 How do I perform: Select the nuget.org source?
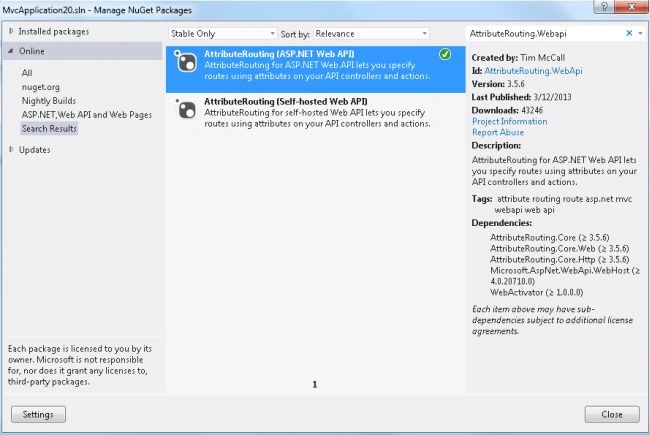[x=41, y=87]
